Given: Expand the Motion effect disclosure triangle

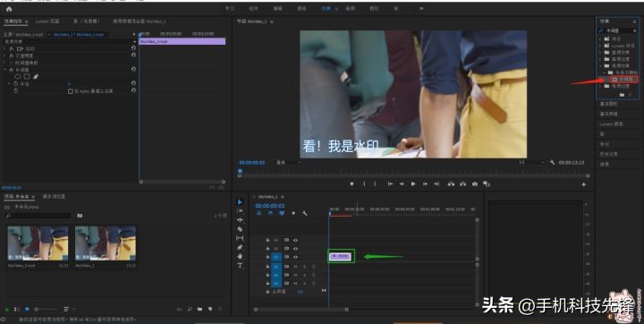Looking at the screenshot, I should coord(5,48).
